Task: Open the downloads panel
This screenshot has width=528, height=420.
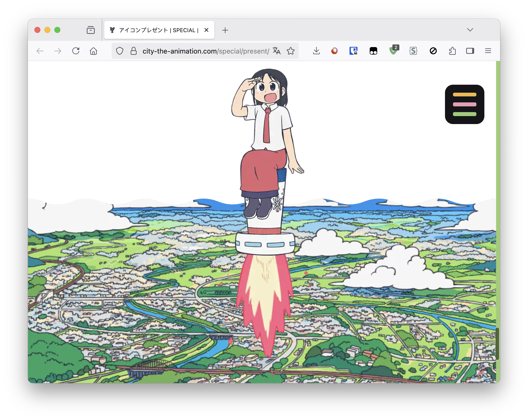Action: point(316,51)
